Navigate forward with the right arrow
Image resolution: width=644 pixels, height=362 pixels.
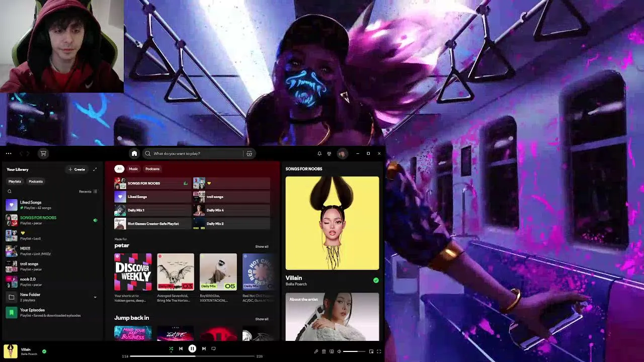click(x=29, y=153)
